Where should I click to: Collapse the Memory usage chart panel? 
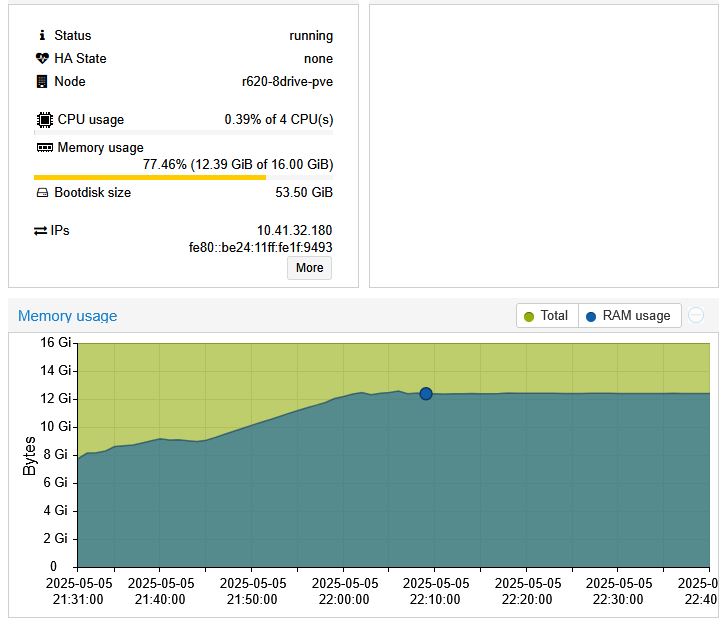(696, 315)
